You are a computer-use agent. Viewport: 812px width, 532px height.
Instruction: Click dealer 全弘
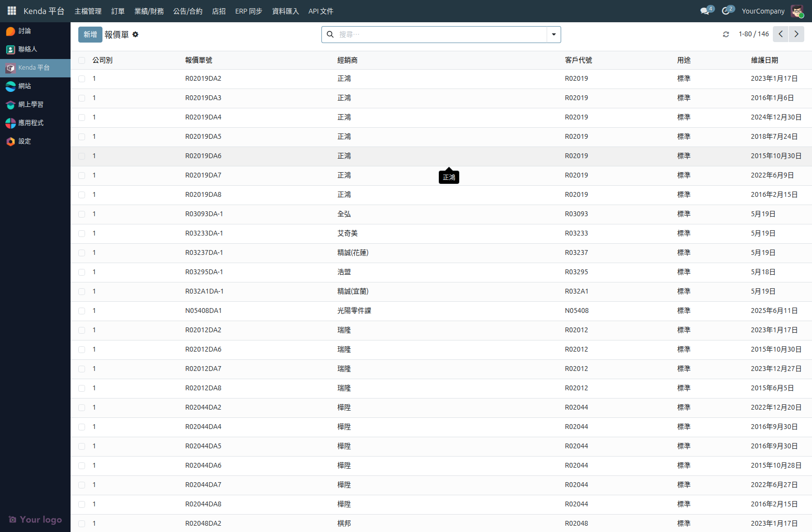point(344,214)
